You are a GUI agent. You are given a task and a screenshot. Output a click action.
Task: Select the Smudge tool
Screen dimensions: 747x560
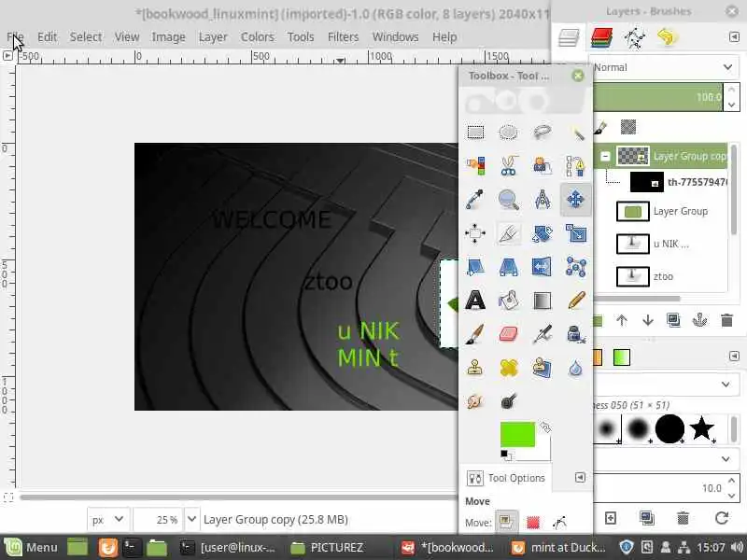pyautogui.click(x=475, y=401)
